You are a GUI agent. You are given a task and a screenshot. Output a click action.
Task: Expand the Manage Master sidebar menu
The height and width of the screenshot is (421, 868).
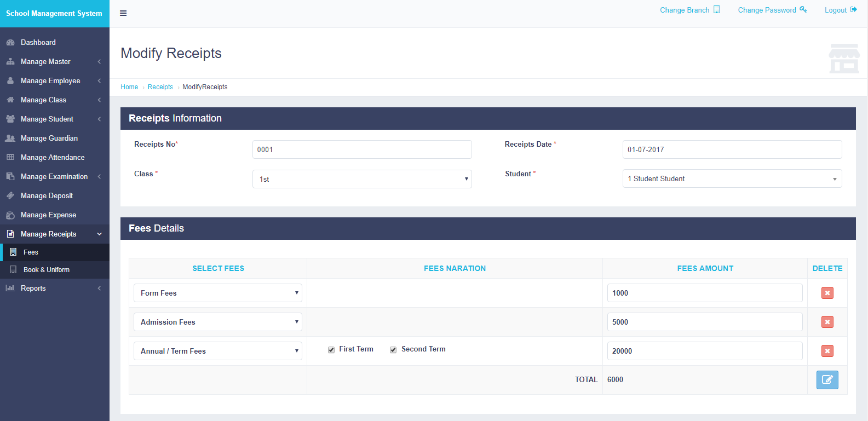click(54, 62)
